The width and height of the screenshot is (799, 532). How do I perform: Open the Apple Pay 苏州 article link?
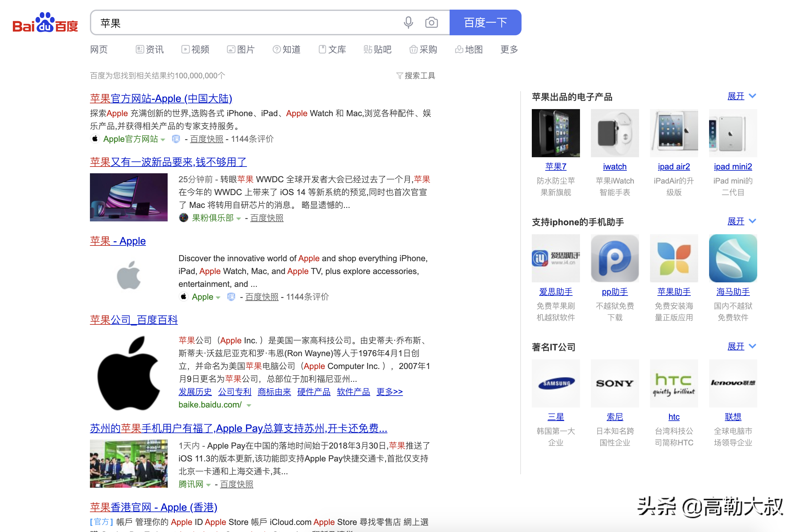pos(238,428)
